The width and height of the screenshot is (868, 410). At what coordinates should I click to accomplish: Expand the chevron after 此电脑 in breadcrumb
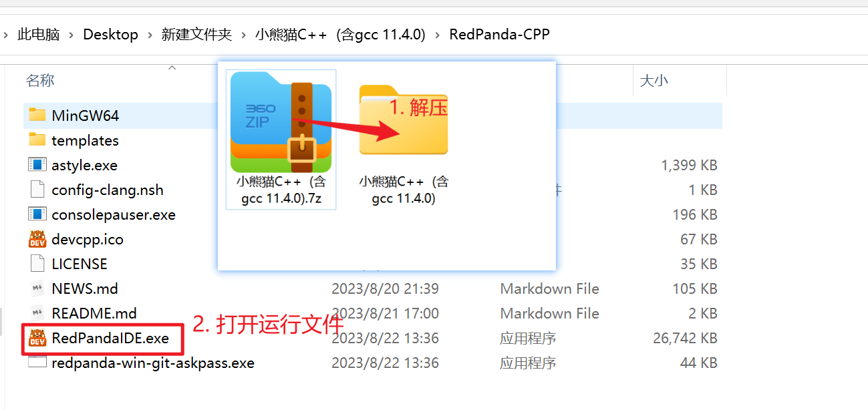(71, 35)
